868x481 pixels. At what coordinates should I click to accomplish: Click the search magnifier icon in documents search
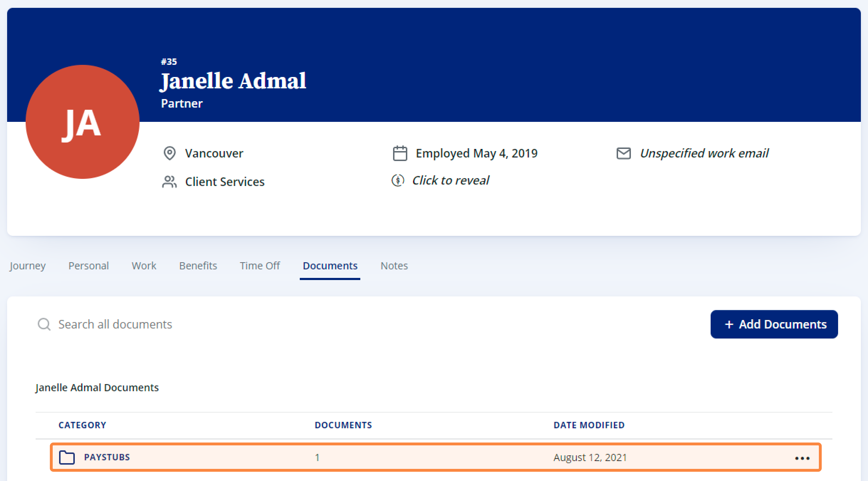pos(44,324)
